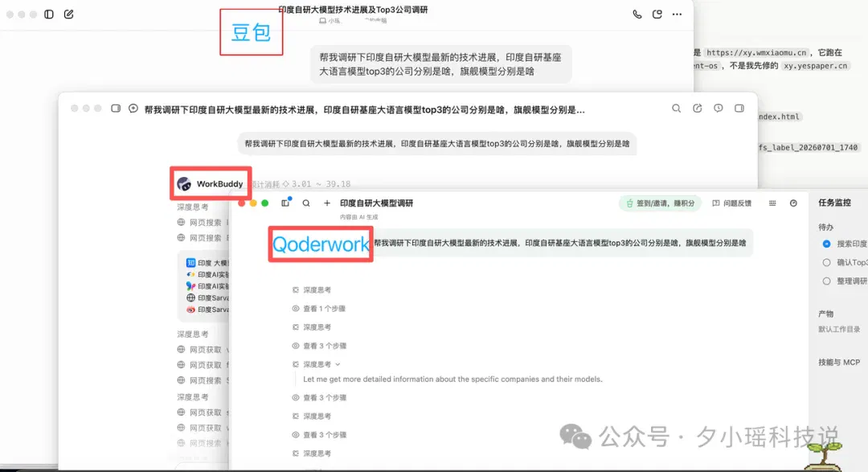Click the source entry 印度 大模型 in WorkBuddy
The height and width of the screenshot is (472, 868).
[x=207, y=263]
